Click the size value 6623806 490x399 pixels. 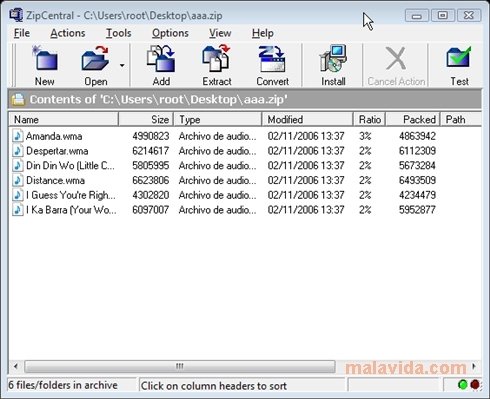[x=151, y=180]
